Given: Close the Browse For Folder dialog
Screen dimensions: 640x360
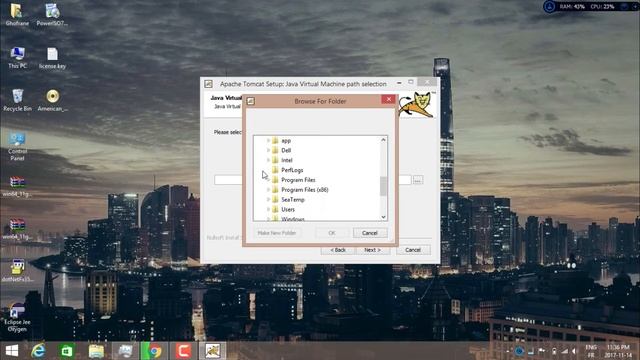Looking at the screenshot, I should click(x=389, y=99).
